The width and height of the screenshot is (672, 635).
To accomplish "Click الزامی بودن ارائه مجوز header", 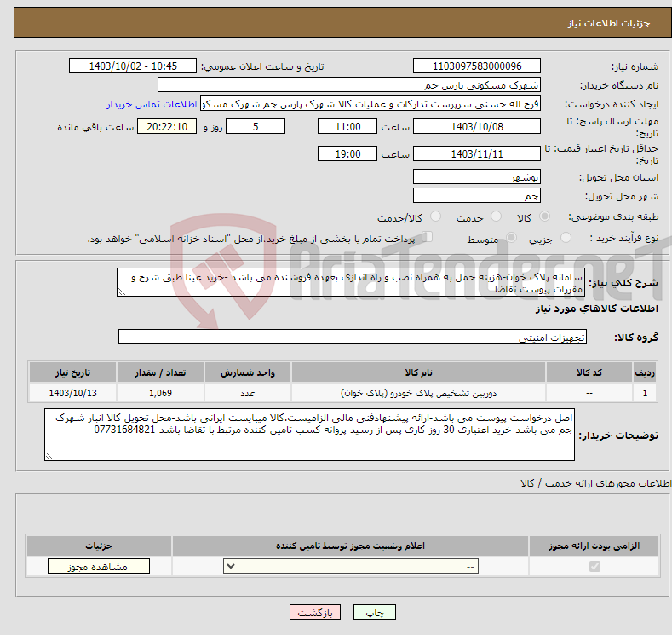I will tap(594, 546).
